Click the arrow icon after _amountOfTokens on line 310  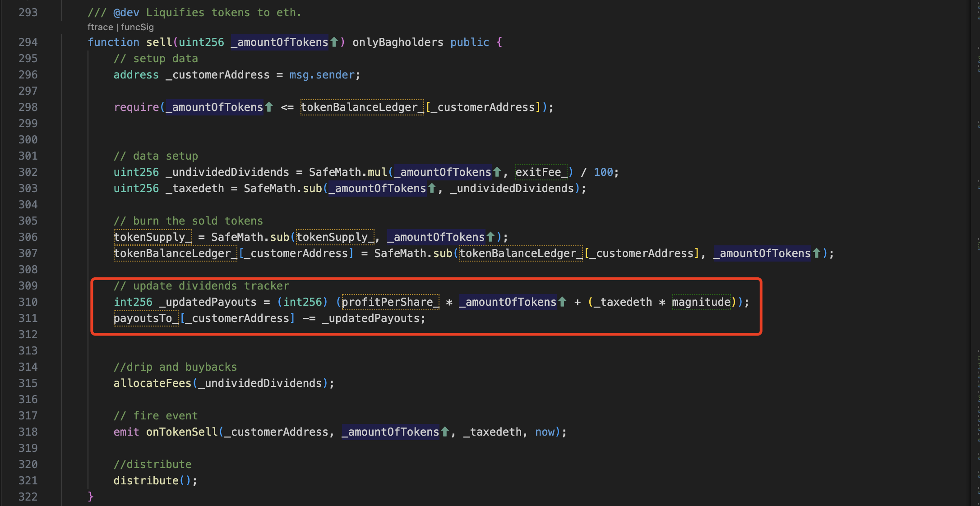(562, 302)
